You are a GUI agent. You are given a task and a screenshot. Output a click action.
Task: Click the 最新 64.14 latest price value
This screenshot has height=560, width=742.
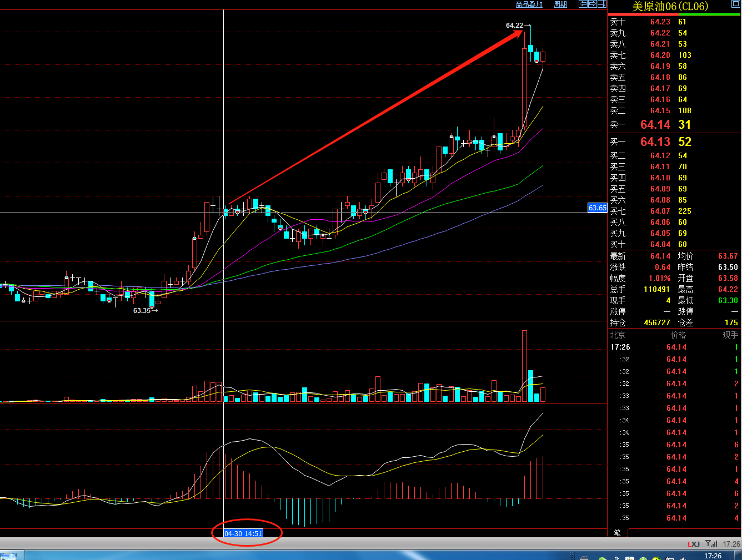(660, 256)
